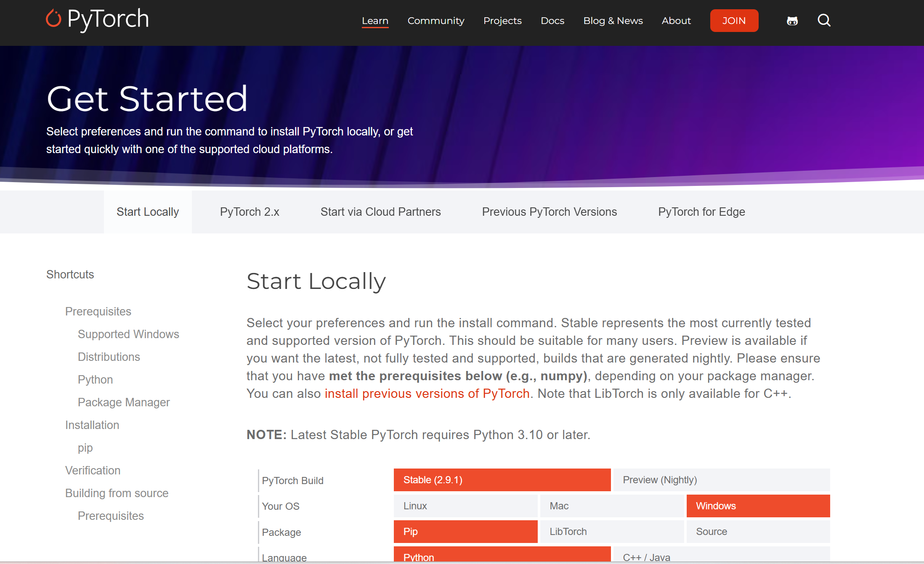Viewport: 924px width, 564px height.
Task: Click the GitHub cat icon in the header
Action: click(792, 21)
